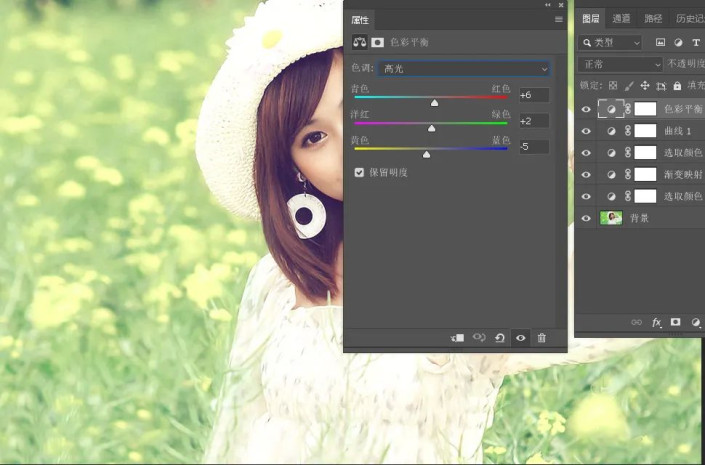Click the reset adjustment defaults icon

click(499, 338)
